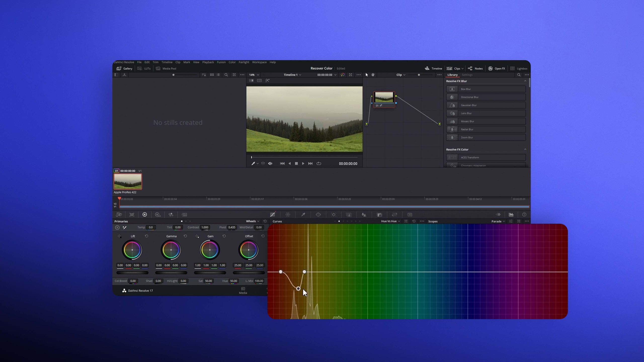Open the LUTs browser

[x=144, y=68]
